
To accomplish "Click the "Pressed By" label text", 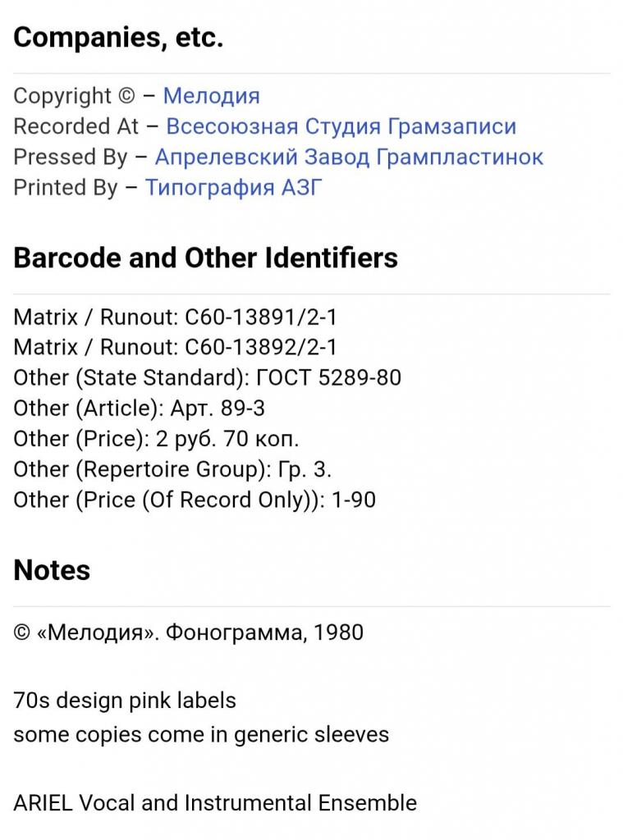I will point(71,157).
